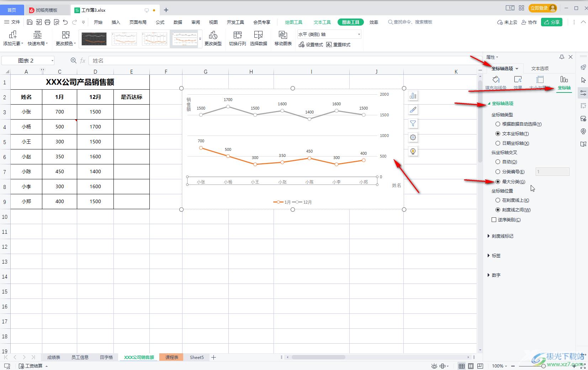
Task: Select on tick marks radio (在刻度线上)
Action: coord(498,200)
